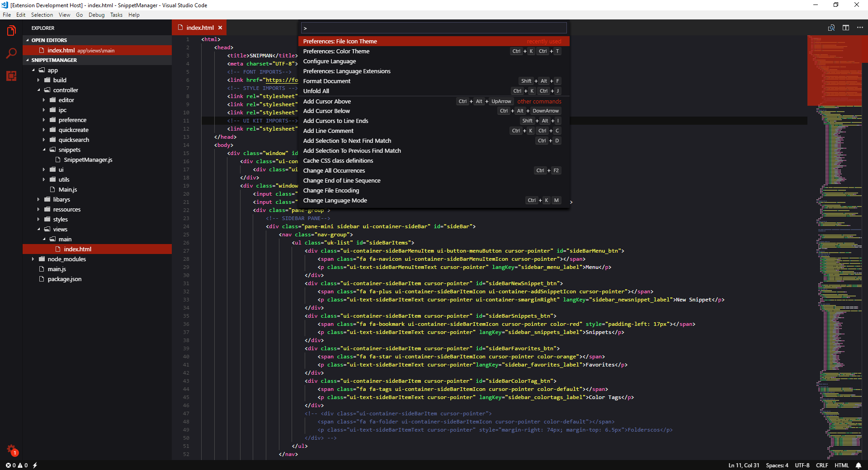Choose Change File Encoding command

(434, 190)
